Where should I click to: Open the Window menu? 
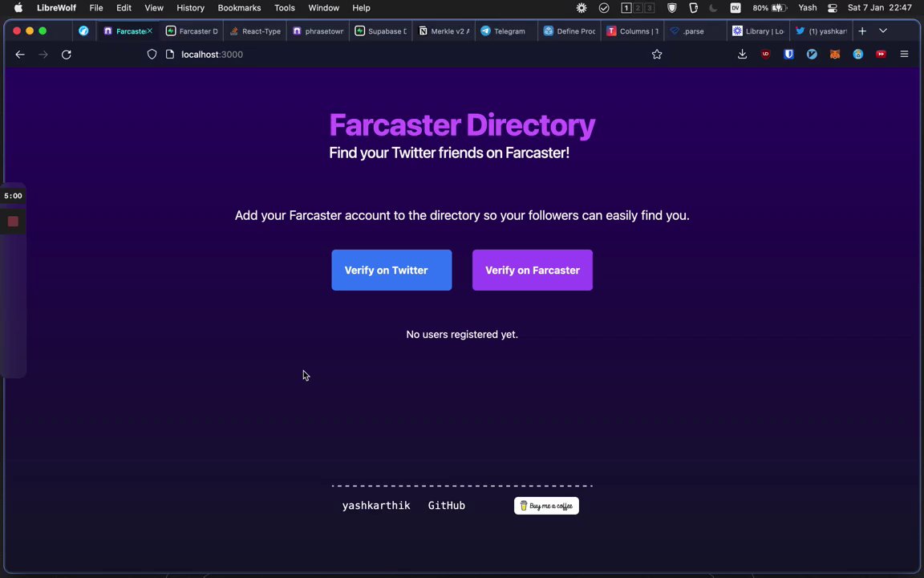[x=323, y=8]
